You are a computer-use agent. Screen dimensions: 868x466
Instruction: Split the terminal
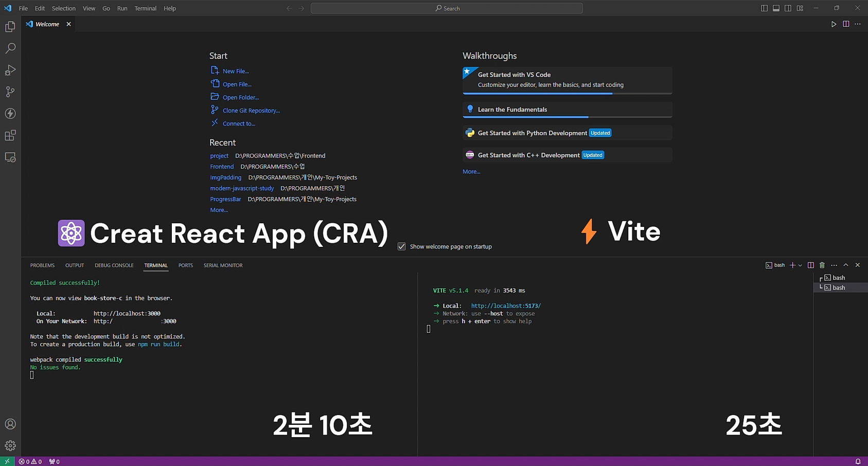pos(811,265)
